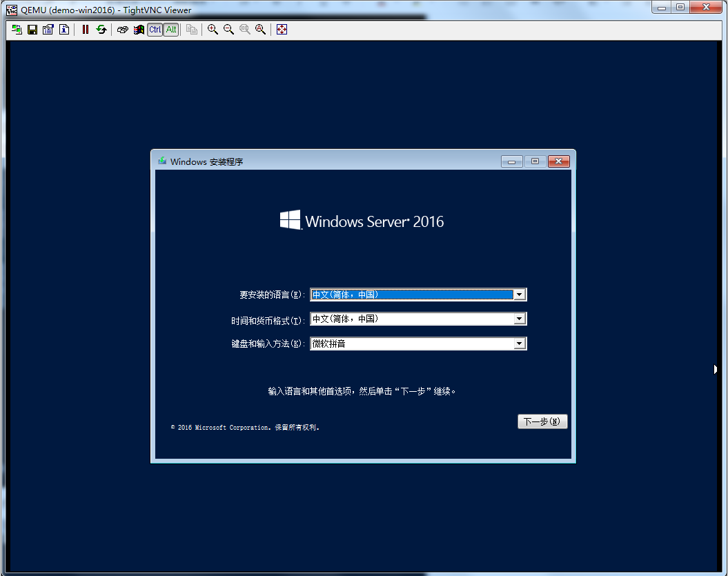Toggle the Ctrl key toolbar button
Viewport: 728px width, 576px height.
pyautogui.click(x=155, y=30)
